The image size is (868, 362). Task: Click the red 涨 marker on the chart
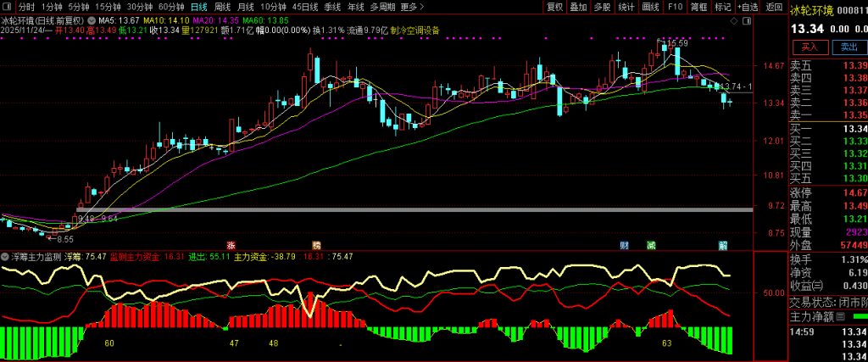tap(231, 244)
